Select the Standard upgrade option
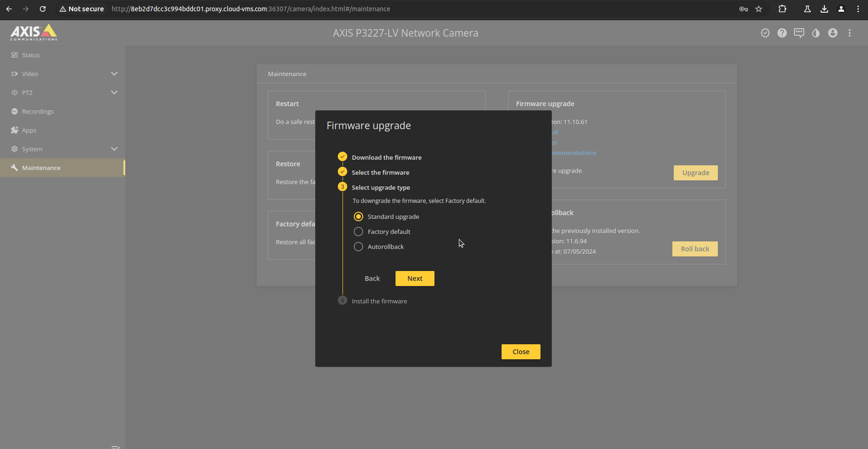This screenshot has height=449, width=868. pos(358,217)
